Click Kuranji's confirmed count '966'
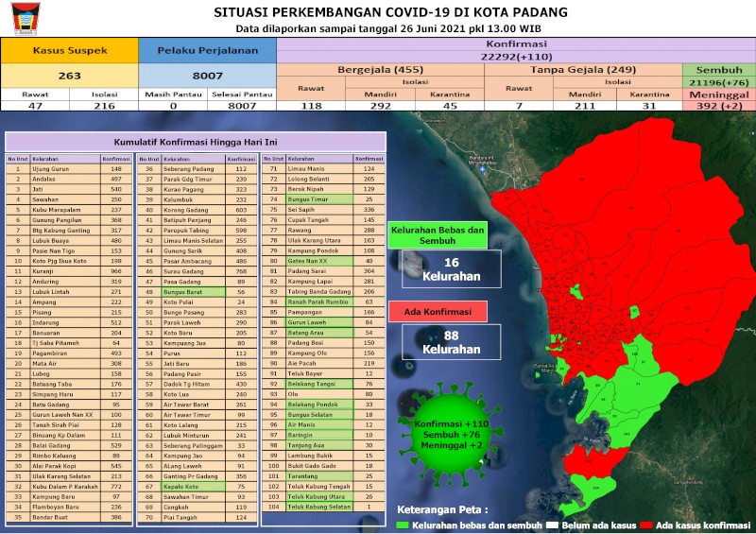 [116, 271]
